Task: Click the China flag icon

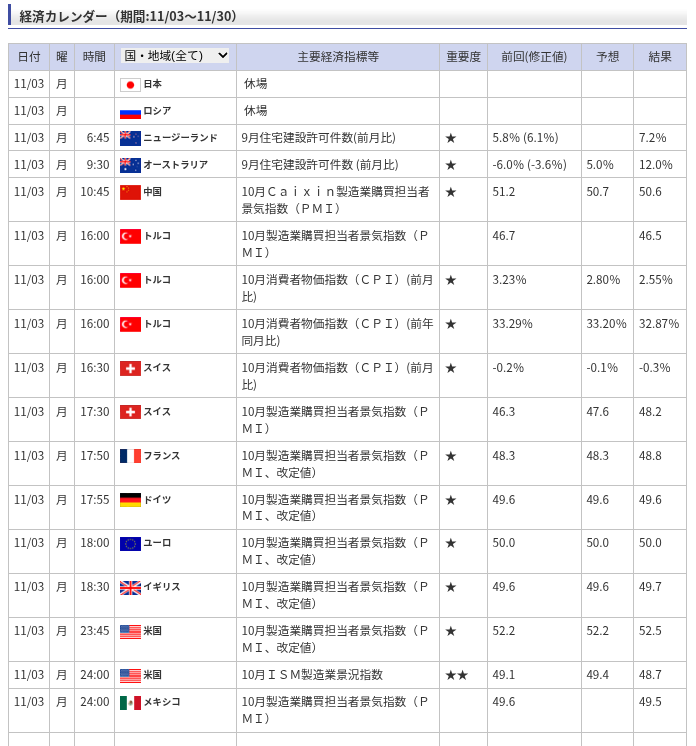Action: [130, 192]
